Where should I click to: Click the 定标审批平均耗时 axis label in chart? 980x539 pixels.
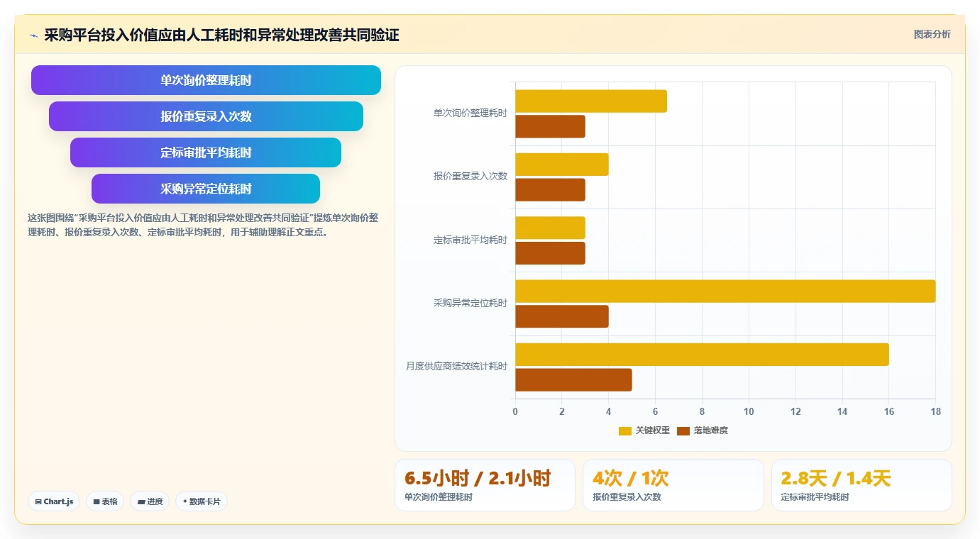470,240
